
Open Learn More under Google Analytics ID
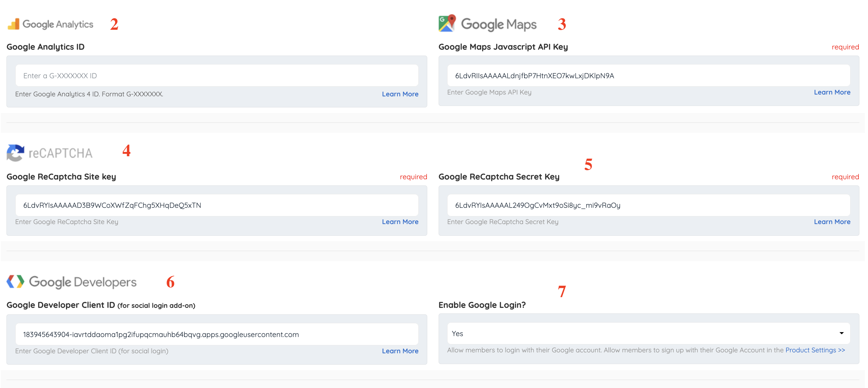click(x=400, y=94)
